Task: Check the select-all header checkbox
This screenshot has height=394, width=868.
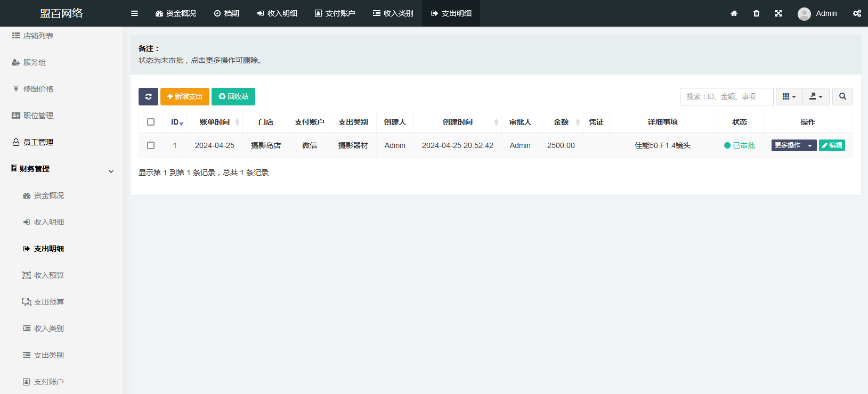Action: coord(151,122)
